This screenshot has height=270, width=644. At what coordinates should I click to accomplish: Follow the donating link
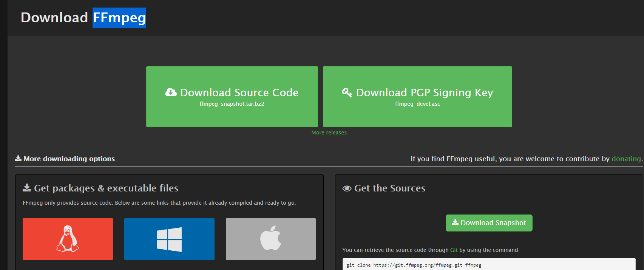click(626, 159)
